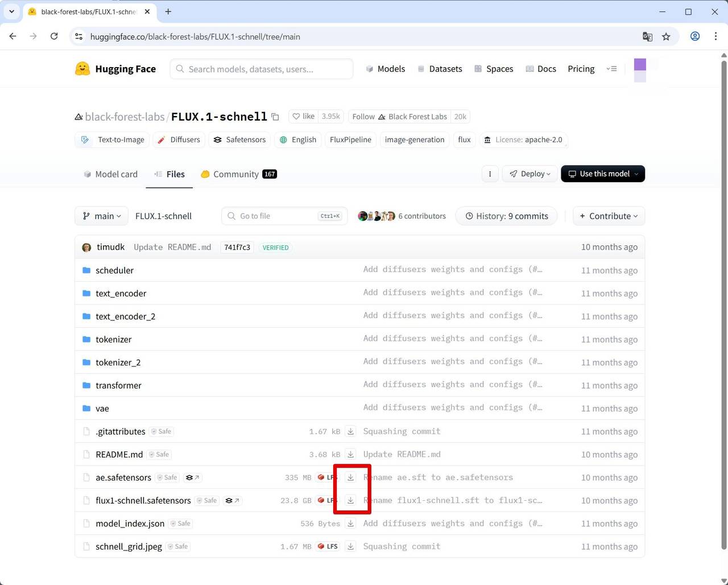
Task: Open the three-dot options menu beside Deploy
Action: click(490, 174)
